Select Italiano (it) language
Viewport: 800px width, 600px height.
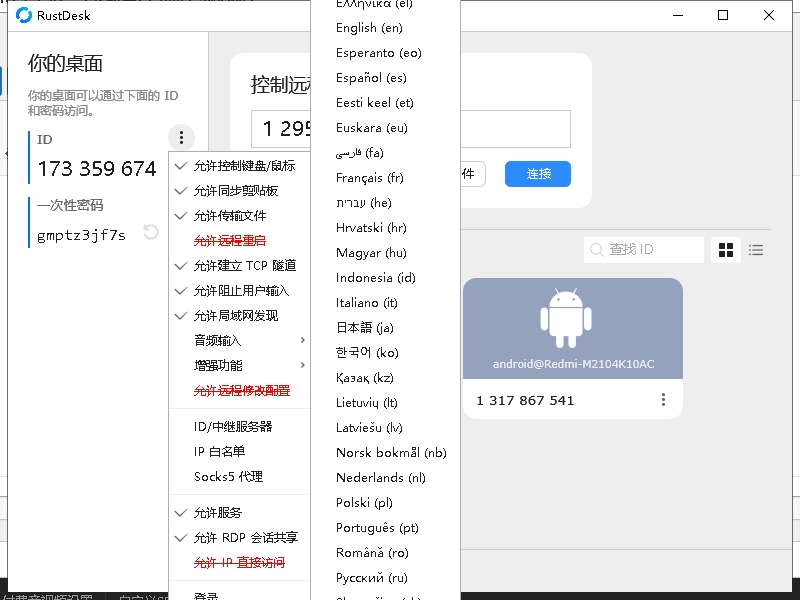(386, 303)
